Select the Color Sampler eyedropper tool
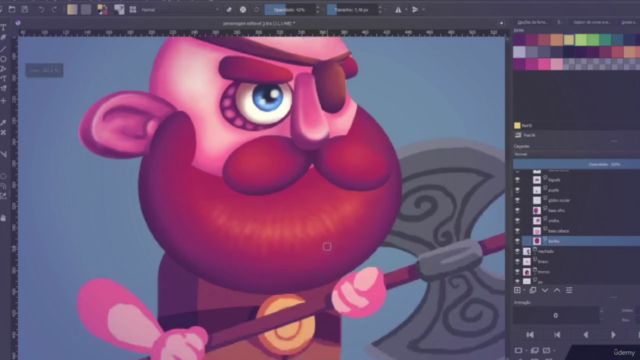The width and height of the screenshot is (640, 360). tap(3, 122)
